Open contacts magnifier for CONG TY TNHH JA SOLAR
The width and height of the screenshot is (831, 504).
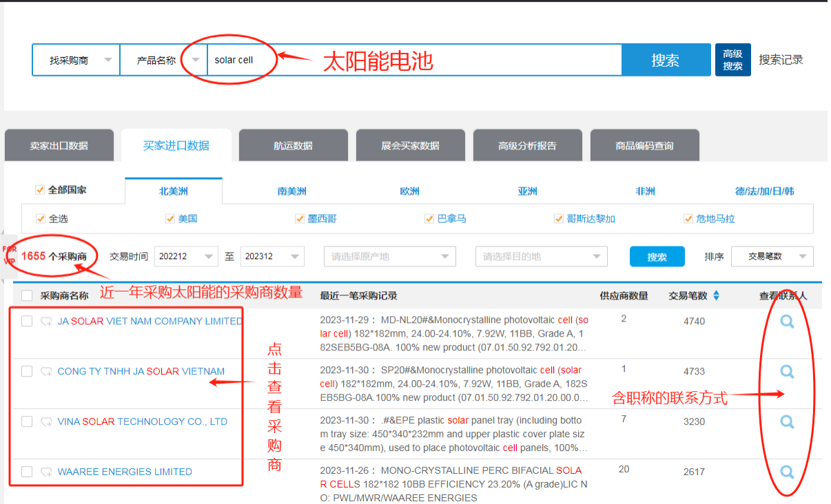tap(787, 372)
